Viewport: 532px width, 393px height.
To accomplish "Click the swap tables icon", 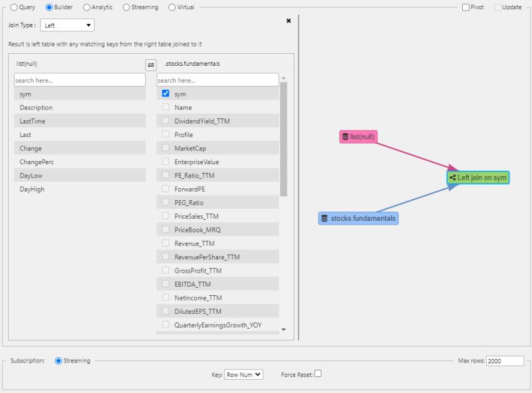I will (x=151, y=65).
